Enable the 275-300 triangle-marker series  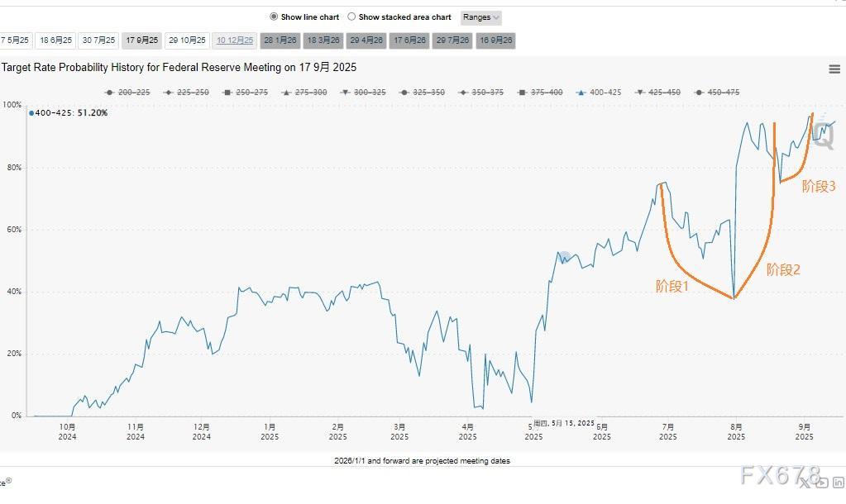tap(304, 93)
